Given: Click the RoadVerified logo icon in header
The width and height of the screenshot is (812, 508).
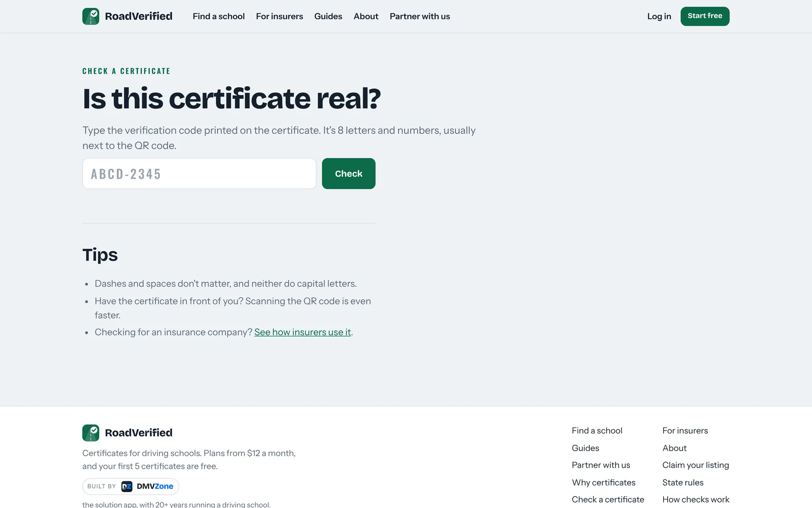Looking at the screenshot, I should click(x=91, y=16).
